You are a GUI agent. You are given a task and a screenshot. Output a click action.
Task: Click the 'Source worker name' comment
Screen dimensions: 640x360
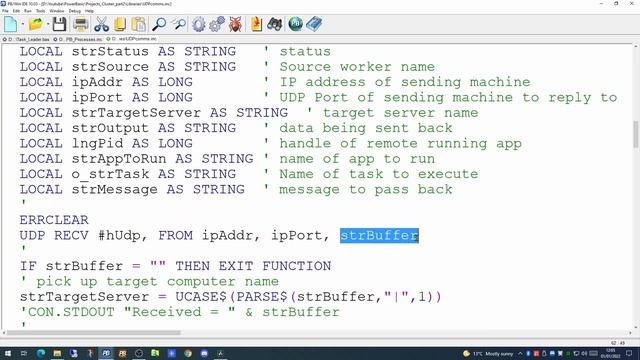click(x=357, y=67)
